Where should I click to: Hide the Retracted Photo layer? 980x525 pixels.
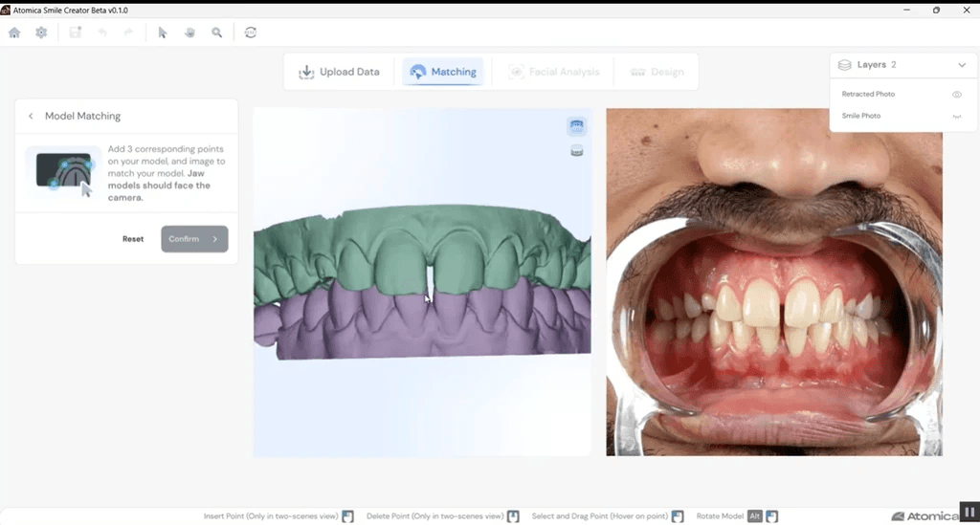[x=957, y=95]
